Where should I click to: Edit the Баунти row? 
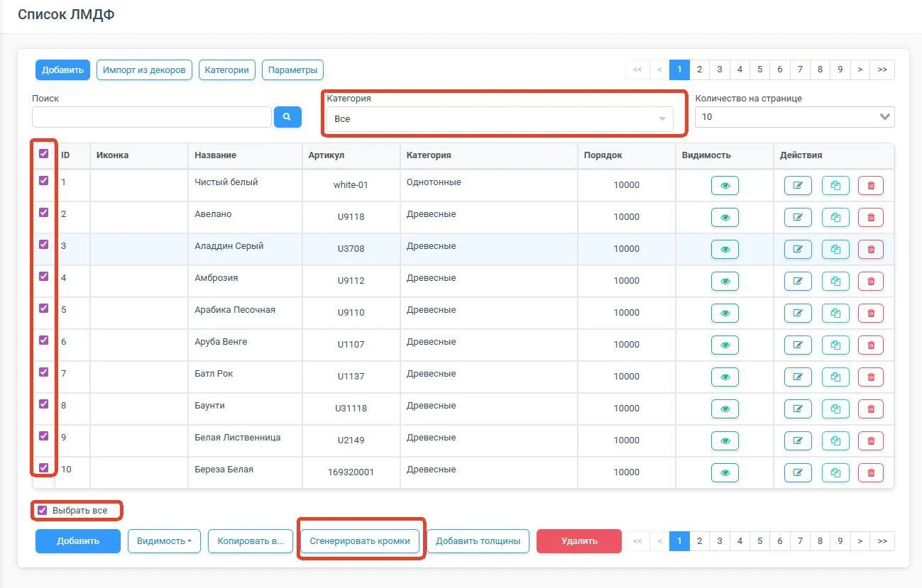coord(798,409)
